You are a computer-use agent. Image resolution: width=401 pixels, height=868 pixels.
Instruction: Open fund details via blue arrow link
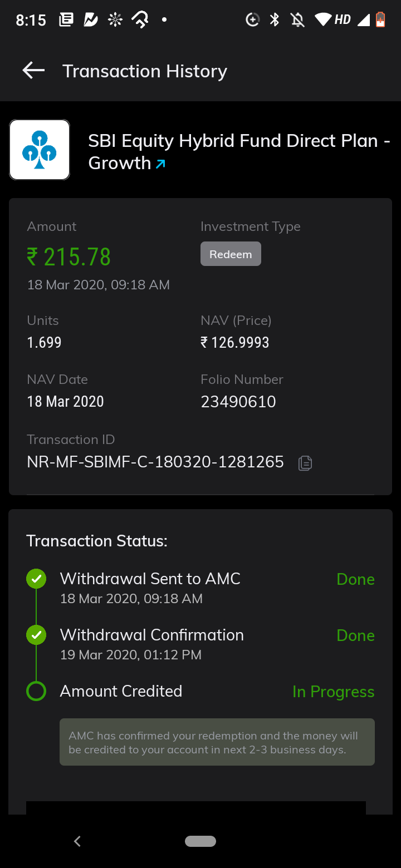pos(160,164)
